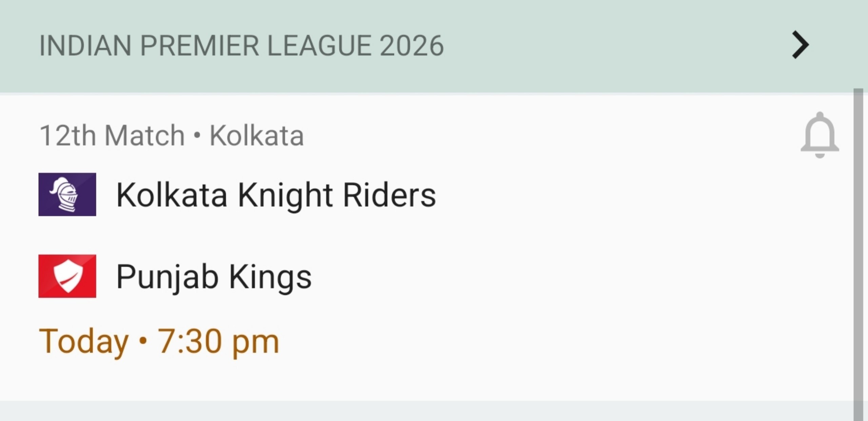Click the 7:30 pm start time
Screen dimensions: 868x421
pos(218,341)
